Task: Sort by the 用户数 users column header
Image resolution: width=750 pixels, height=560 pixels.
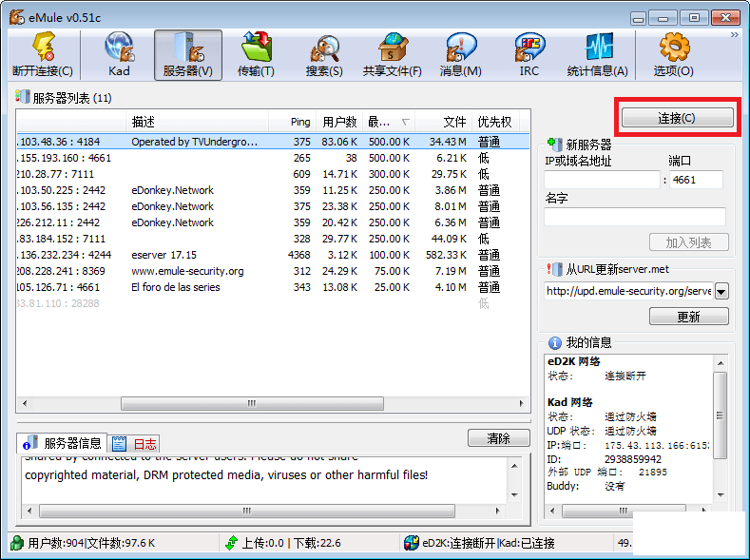Action: tap(339, 122)
